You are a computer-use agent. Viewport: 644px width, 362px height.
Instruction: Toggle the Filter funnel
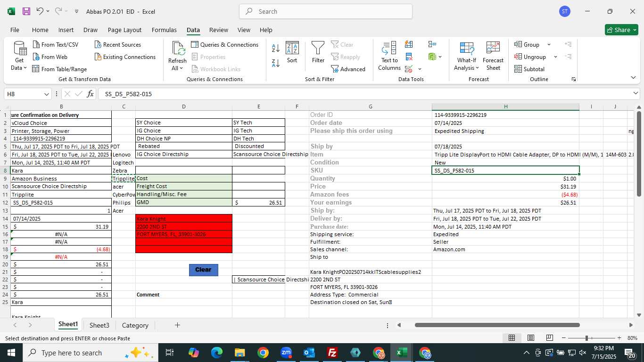[x=318, y=52]
